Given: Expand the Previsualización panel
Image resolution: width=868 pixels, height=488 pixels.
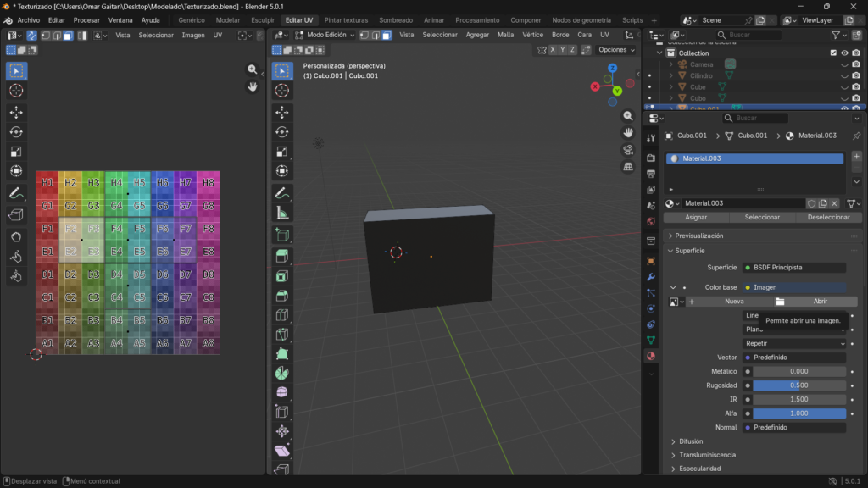Looking at the screenshot, I should click(699, 236).
